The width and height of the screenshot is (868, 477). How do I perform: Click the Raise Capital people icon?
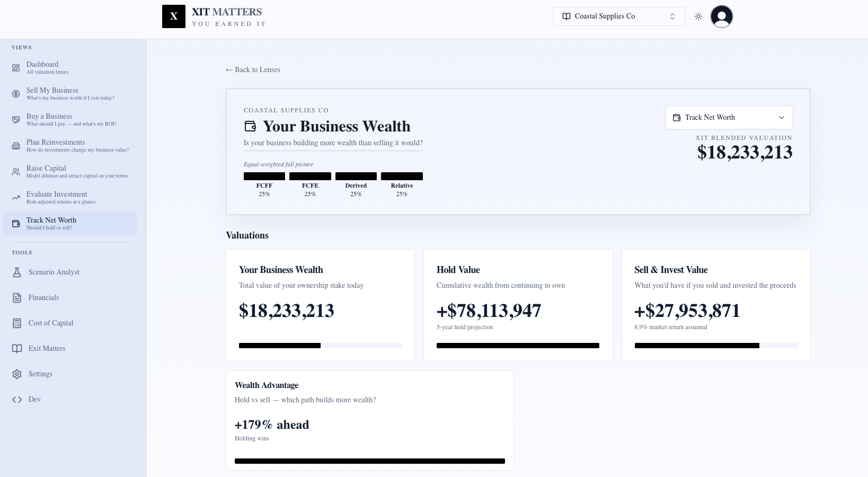[x=16, y=172]
